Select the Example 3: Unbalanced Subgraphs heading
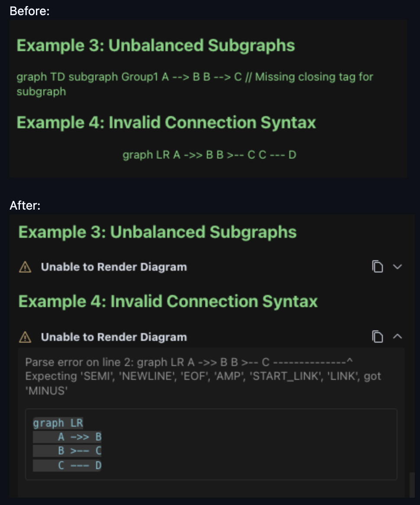This screenshot has width=420, height=505. tap(157, 232)
